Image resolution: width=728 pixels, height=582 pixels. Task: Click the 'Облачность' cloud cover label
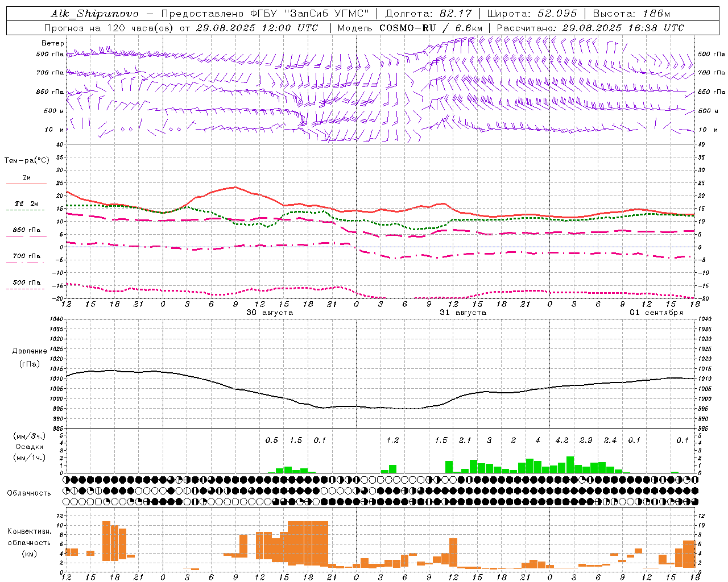click(x=29, y=493)
